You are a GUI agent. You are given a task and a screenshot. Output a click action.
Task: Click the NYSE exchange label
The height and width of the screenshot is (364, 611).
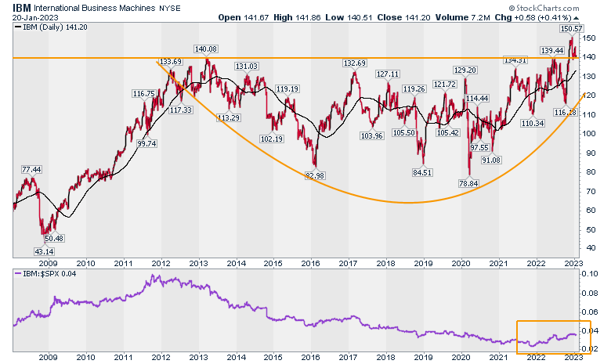[169, 8]
